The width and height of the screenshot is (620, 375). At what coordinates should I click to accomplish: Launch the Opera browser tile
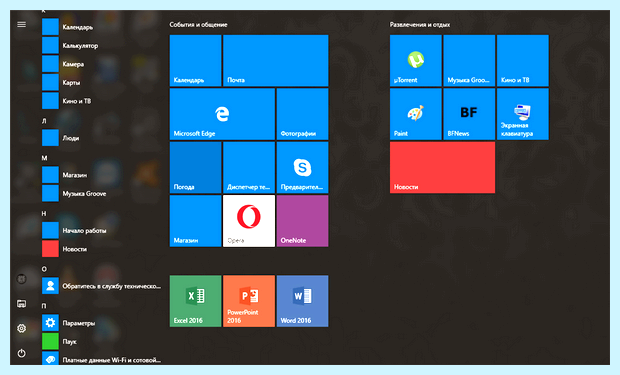tap(249, 221)
